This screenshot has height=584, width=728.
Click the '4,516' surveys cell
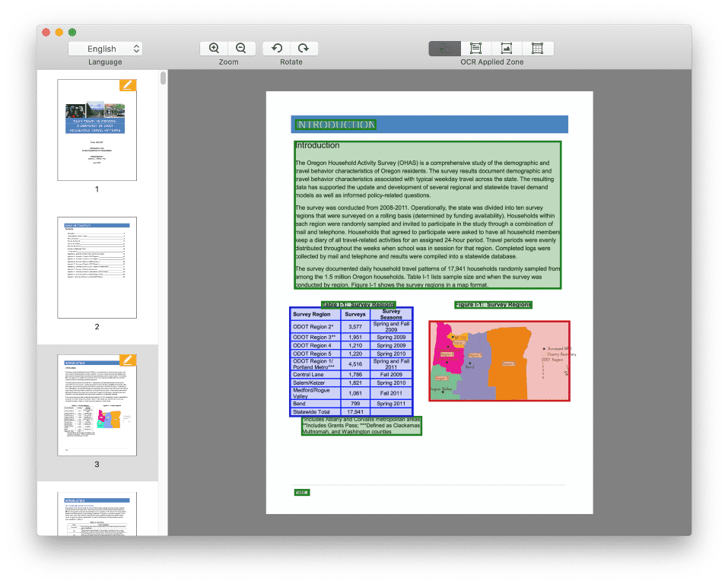coord(355,364)
